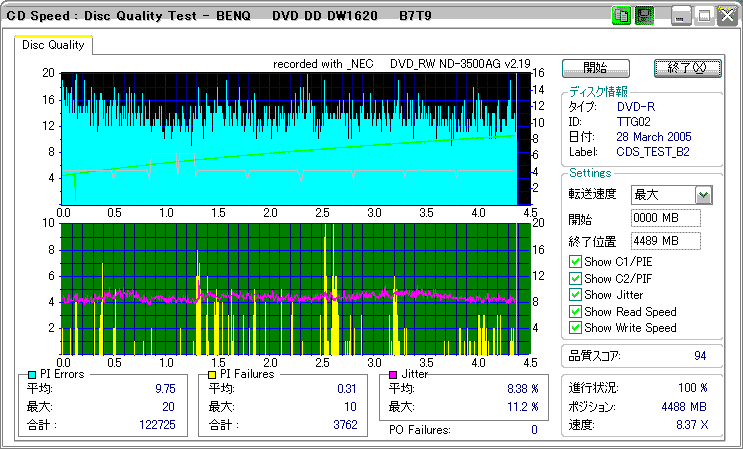
Task: Click the 開始 0000 MB start field
Action: click(665, 218)
